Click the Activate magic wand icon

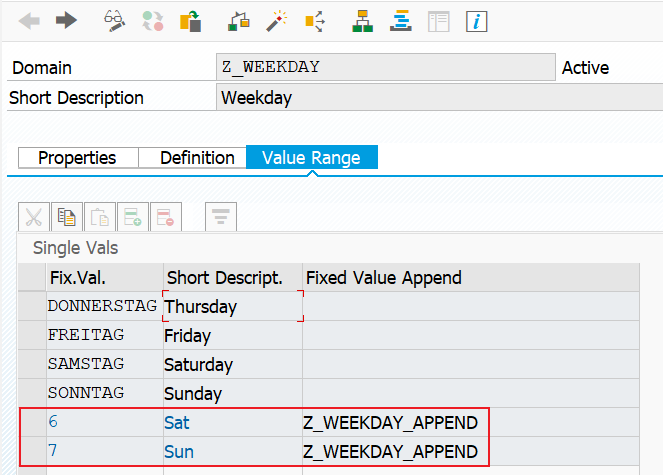click(277, 21)
